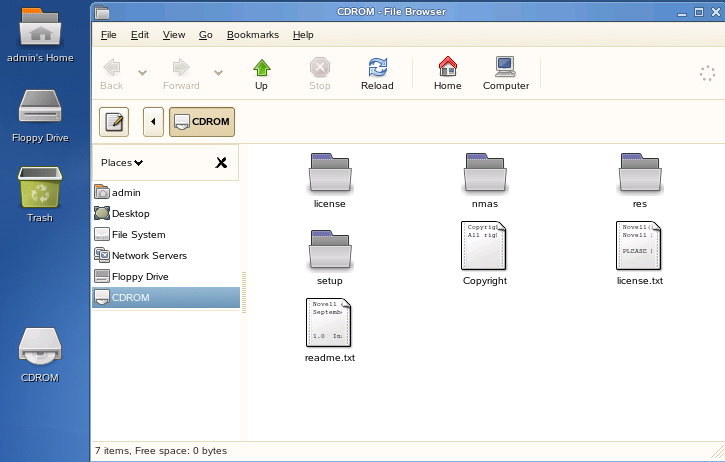The width and height of the screenshot is (725, 462).
Task: Select the readme.txt file icon
Action: pyautogui.click(x=329, y=323)
